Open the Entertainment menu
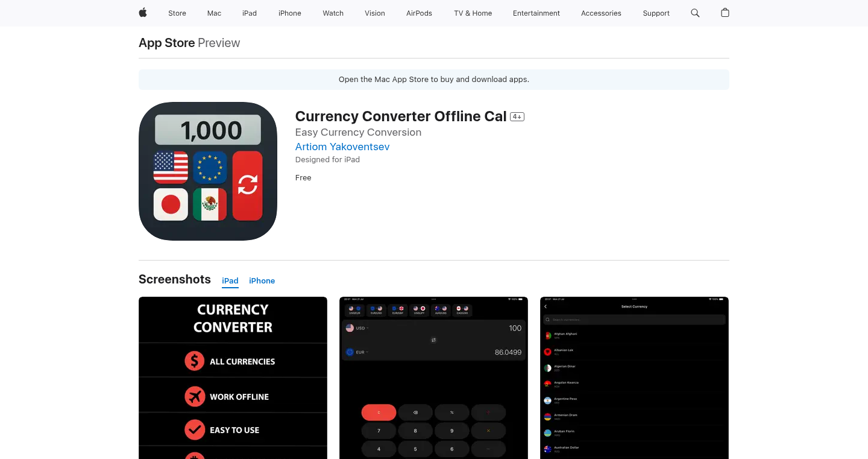Image resolution: width=868 pixels, height=459 pixels. (x=536, y=13)
